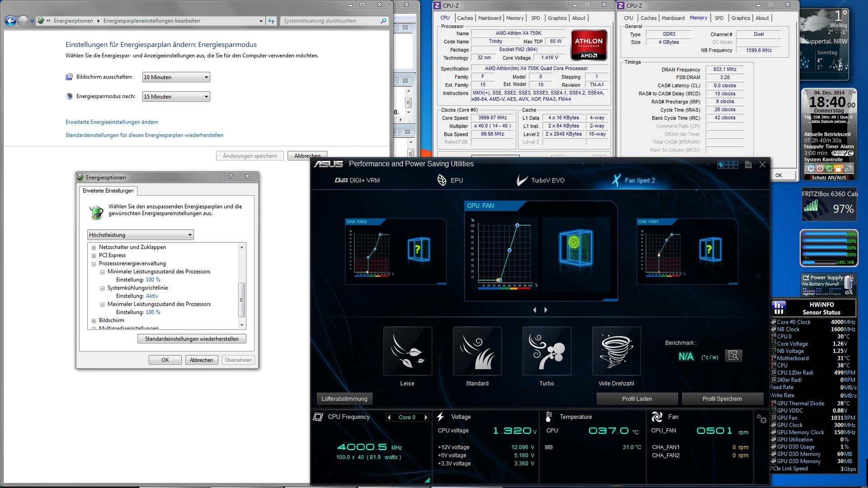The image size is (868, 488).
Task: Click the ASUS version info icon
Action: click(x=748, y=165)
